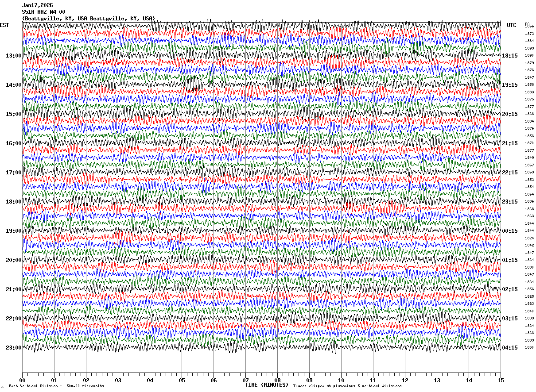Click minute tick label 01 on the time axis

[x=54, y=380]
